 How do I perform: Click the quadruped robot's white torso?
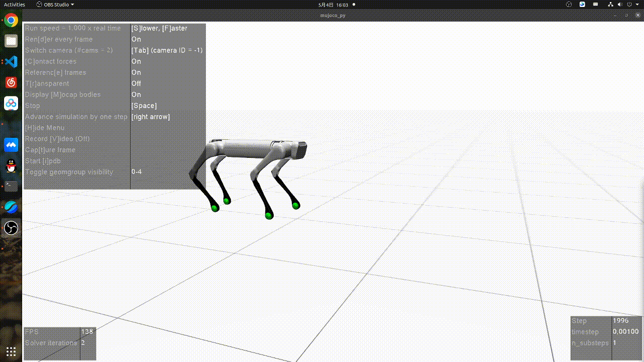pyautogui.click(x=249, y=149)
